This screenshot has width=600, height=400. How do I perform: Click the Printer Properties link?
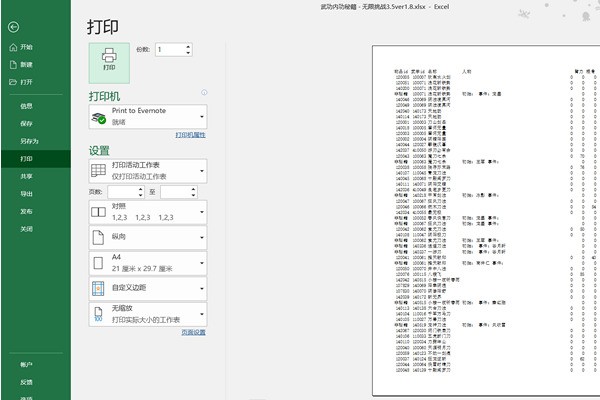tap(190, 135)
